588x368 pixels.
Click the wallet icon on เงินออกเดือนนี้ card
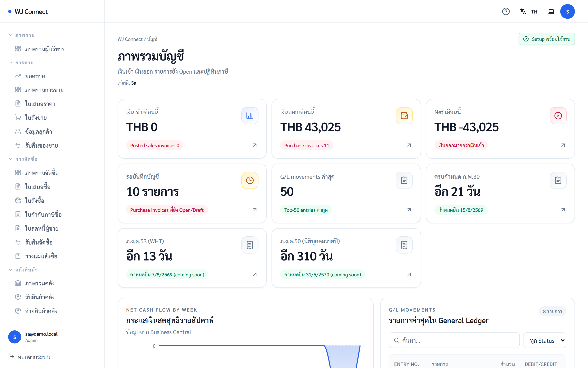coord(404,116)
